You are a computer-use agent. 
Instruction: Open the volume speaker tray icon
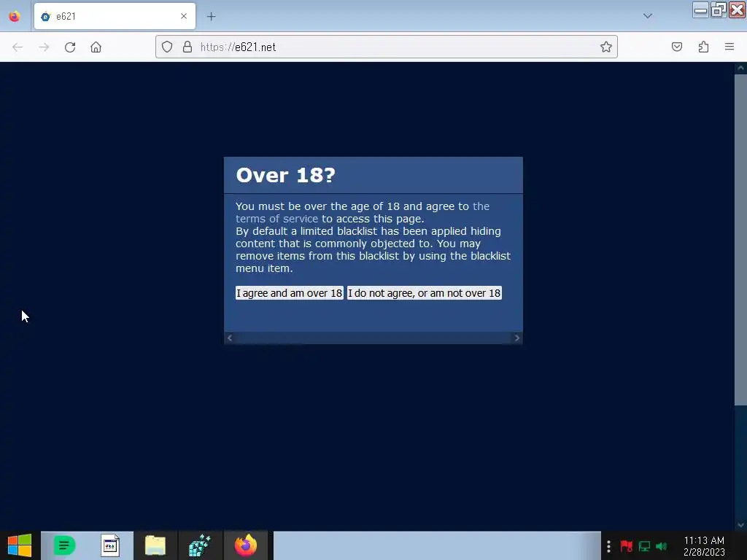coord(661,546)
